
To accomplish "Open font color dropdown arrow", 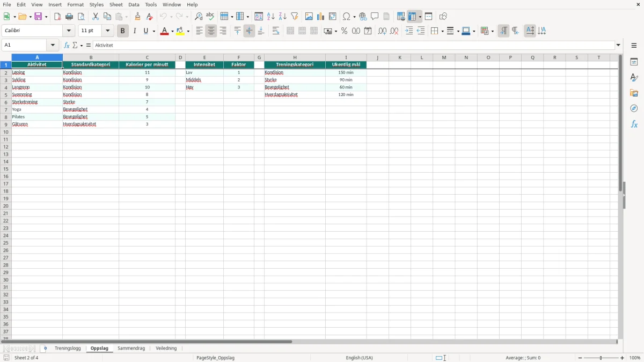I will [172, 32].
